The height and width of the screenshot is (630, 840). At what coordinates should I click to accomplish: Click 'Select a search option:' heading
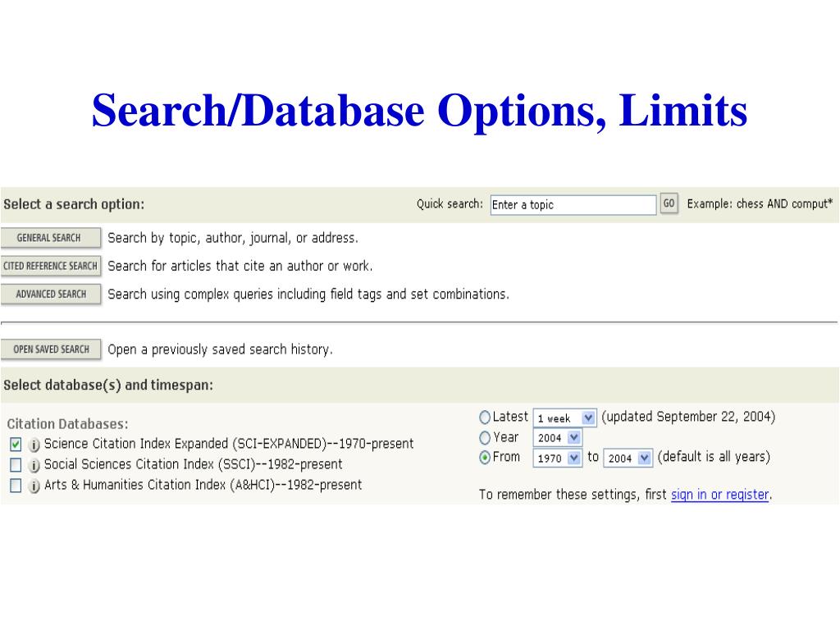coord(74,204)
